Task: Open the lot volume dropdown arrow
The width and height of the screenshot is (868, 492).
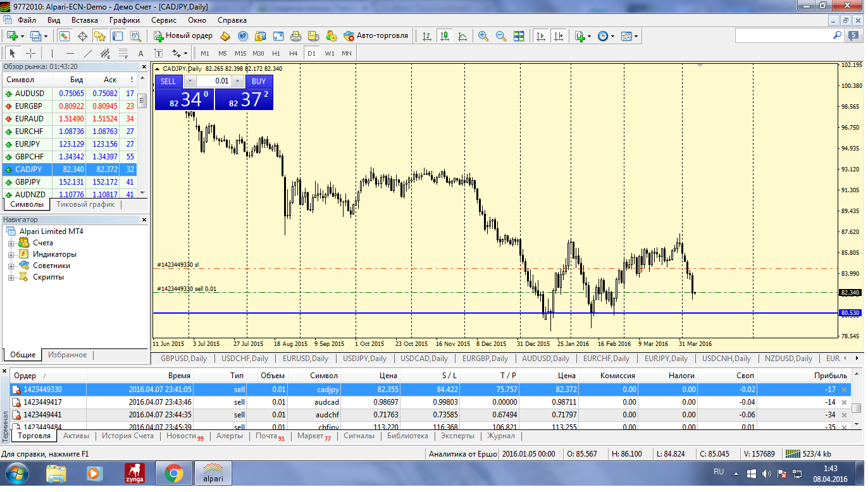Action: (190, 81)
